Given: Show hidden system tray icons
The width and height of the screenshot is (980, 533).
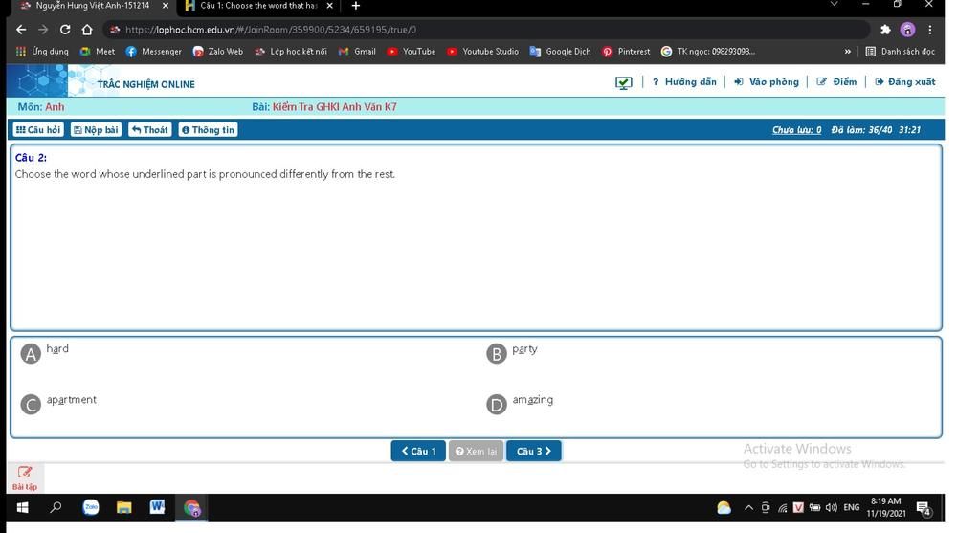Looking at the screenshot, I should pos(748,508).
